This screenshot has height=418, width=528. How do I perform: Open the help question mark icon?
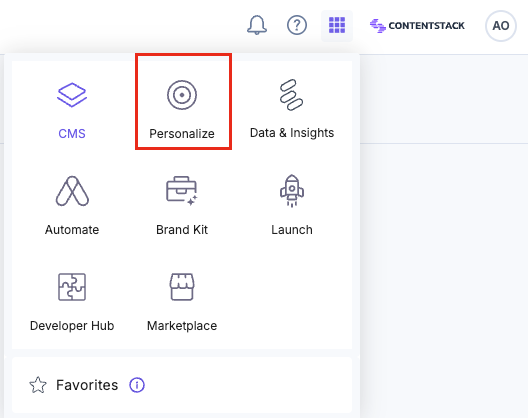pyautogui.click(x=297, y=25)
